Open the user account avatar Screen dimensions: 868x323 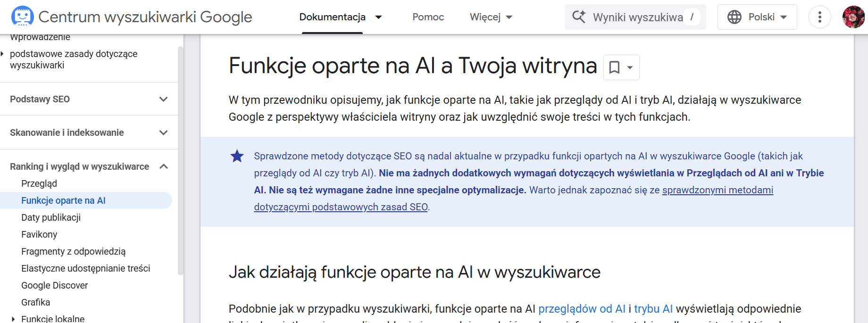[x=853, y=17]
